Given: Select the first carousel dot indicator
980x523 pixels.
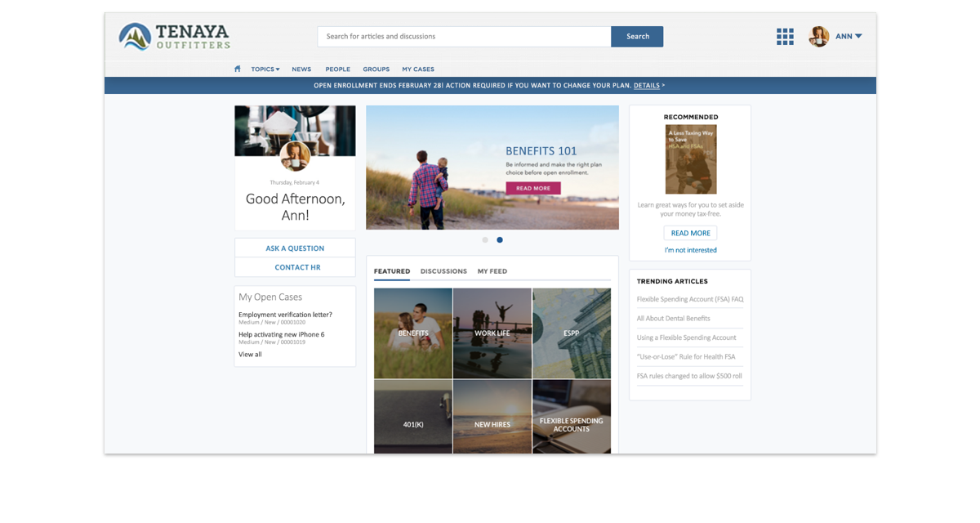Looking at the screenshot, I should click(x=485, y=240).
